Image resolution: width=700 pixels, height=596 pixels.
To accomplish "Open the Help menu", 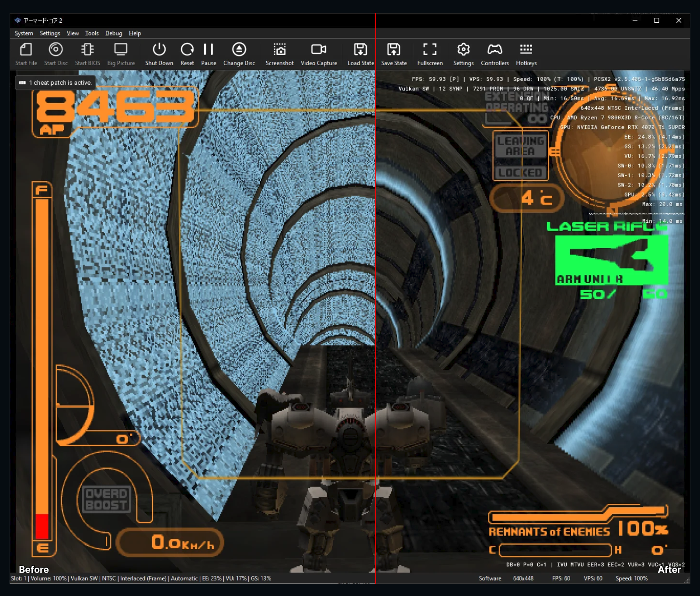I will (x=135, y=33).
